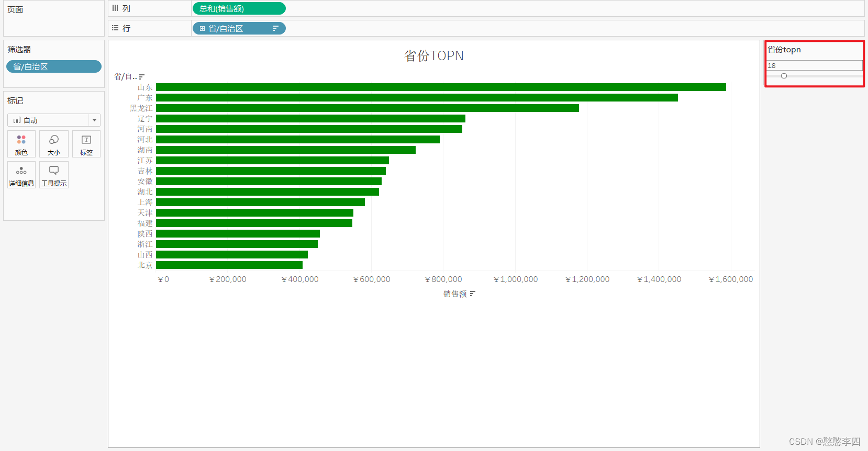Viewport: 868px width, 451px height.
Task: Open the Label marks card
Action: (86, 144)
